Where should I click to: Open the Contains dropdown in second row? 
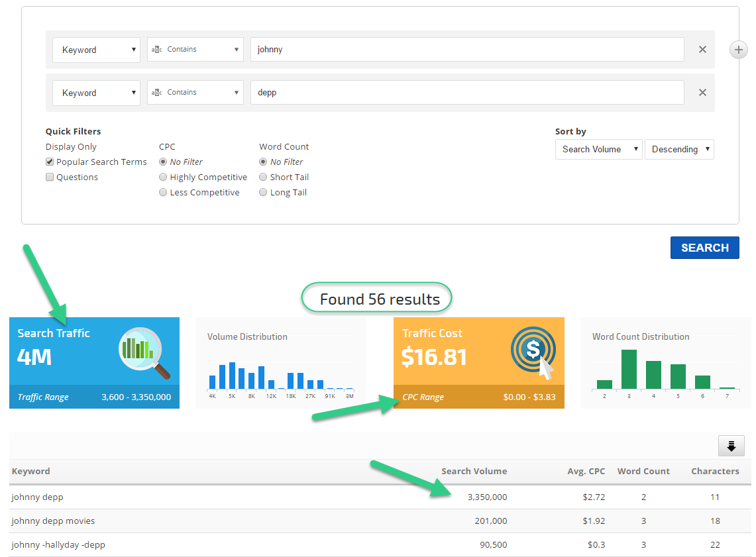pyautogui.click(x=195, y=93)
